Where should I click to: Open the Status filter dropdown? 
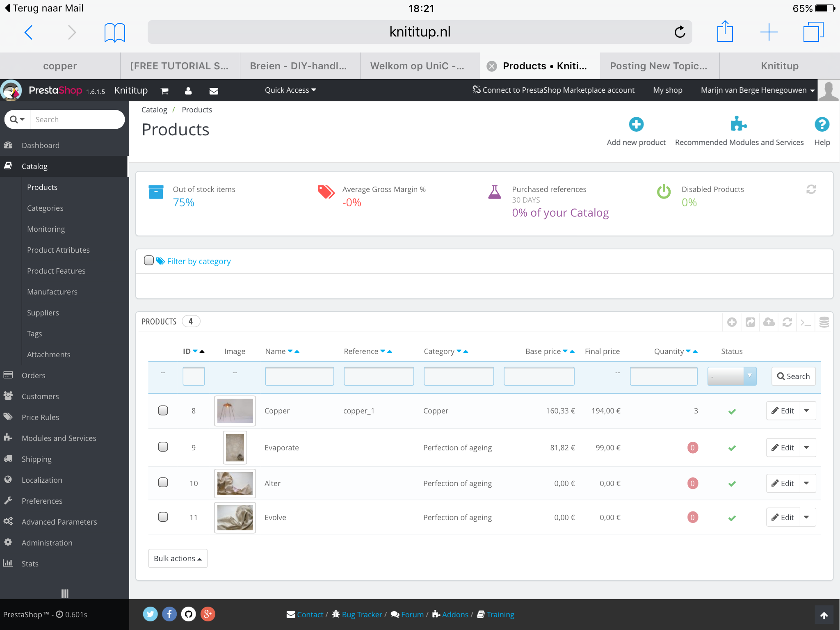[x=732, y=376]
